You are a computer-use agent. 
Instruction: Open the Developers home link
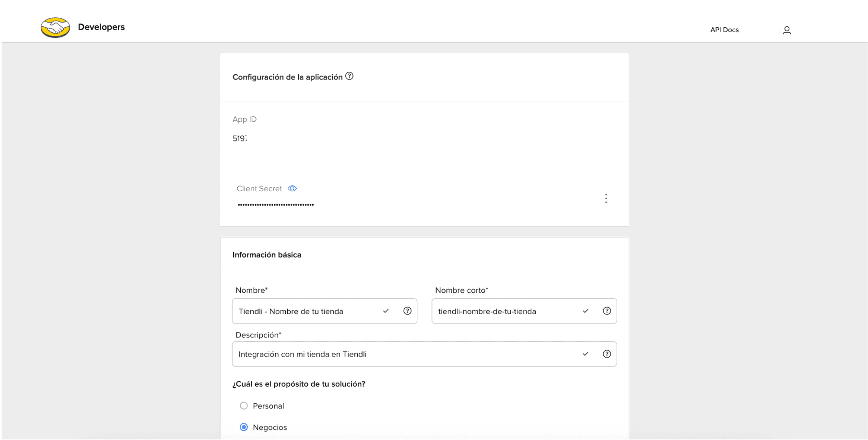(x=101, y=27)
